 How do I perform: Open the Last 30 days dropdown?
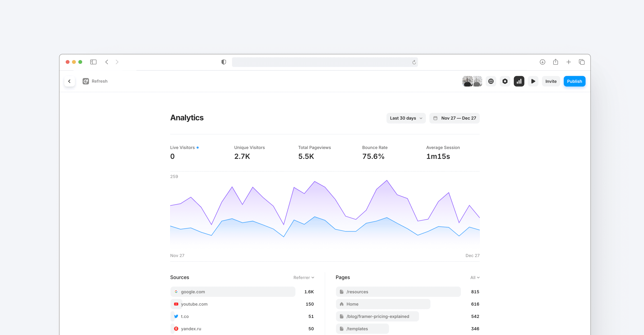406,118
